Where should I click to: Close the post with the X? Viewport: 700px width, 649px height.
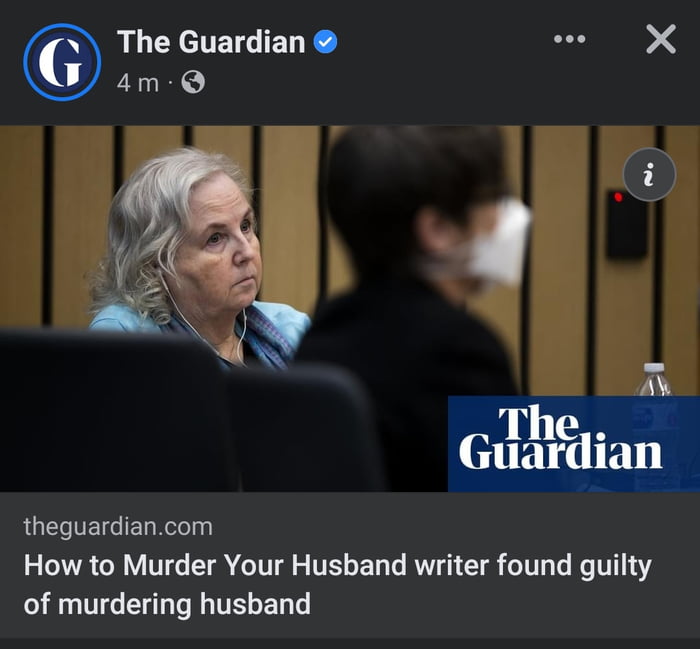click(x=661, y=39)
